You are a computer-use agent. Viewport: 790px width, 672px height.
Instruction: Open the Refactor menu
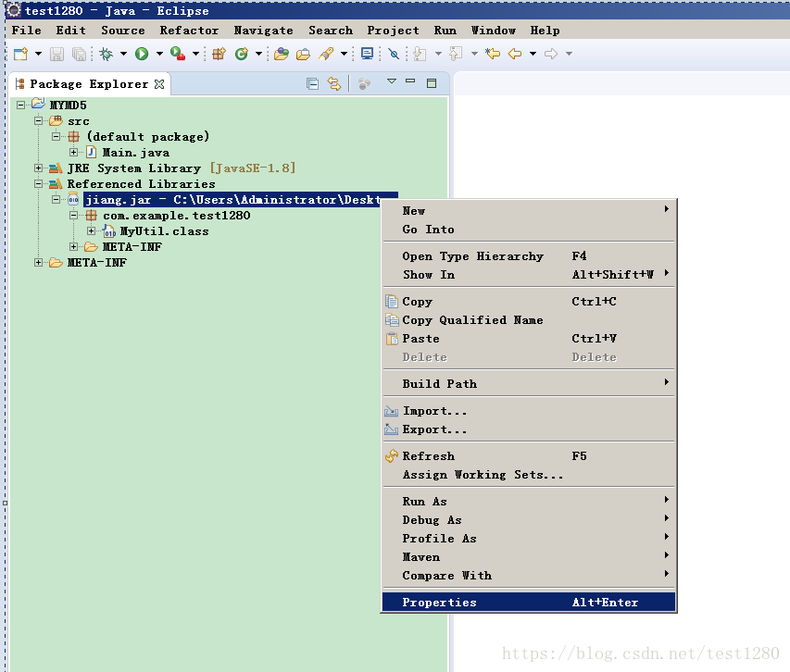tap(189, 31)
